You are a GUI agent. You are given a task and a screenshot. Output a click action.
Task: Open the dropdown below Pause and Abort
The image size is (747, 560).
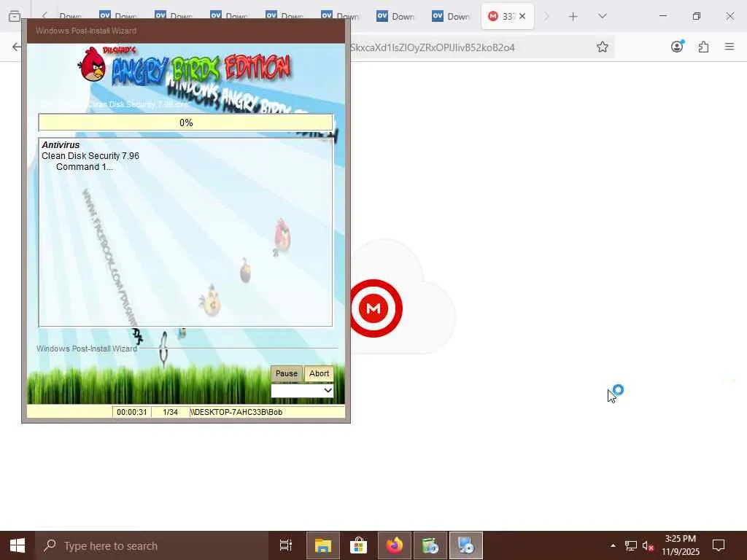(302, 391)
